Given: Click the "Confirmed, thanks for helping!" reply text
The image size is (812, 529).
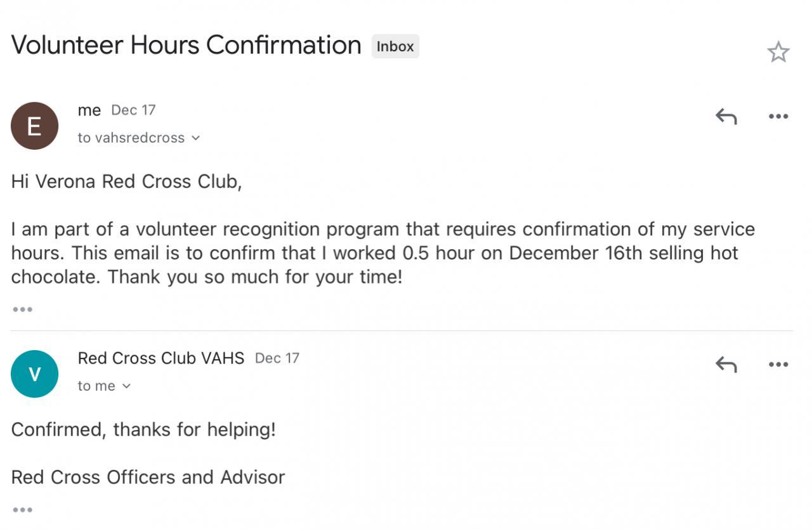Looking at the screenshot, I should click(x=143, y=429).
